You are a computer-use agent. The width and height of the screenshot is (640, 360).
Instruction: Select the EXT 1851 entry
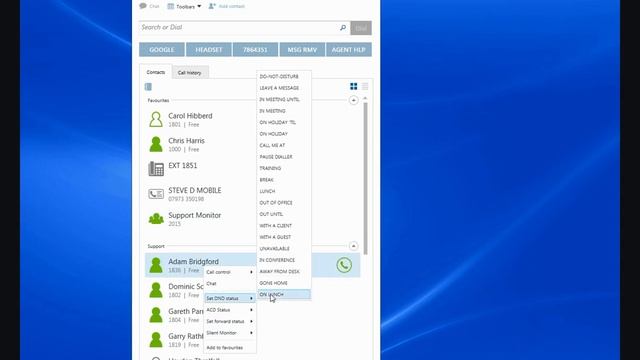[x=183, y=166]
